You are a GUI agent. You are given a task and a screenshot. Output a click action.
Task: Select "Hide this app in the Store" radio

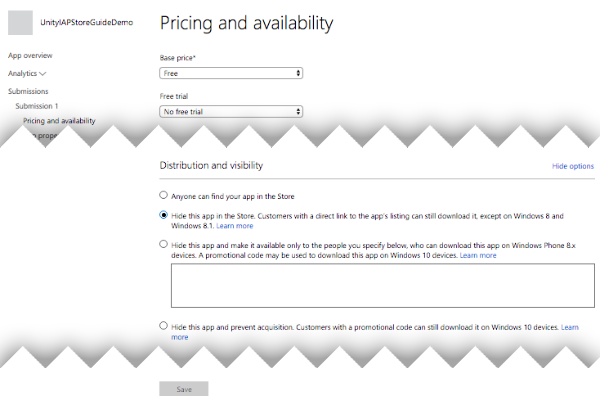pyautogui.click(x=164, y=214)
